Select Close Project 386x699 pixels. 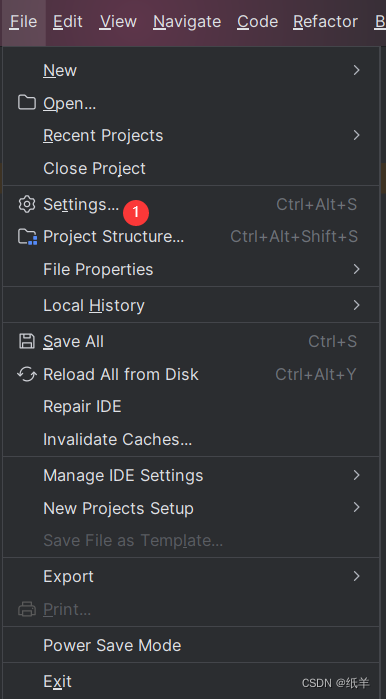click(191, 168)
